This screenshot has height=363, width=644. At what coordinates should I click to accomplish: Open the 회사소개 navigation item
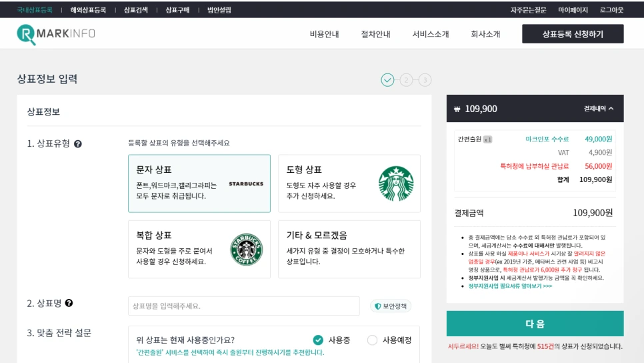pyautogui.click(x=485, y=34)
